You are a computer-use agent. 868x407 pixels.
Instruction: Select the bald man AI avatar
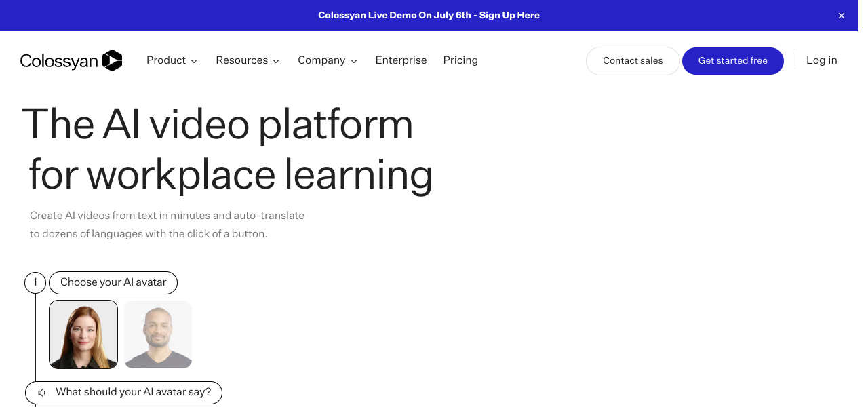point(158,334)
